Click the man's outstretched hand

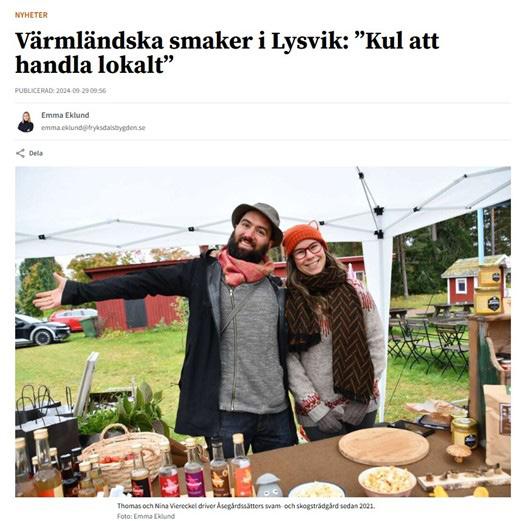[x=51, y=293]
